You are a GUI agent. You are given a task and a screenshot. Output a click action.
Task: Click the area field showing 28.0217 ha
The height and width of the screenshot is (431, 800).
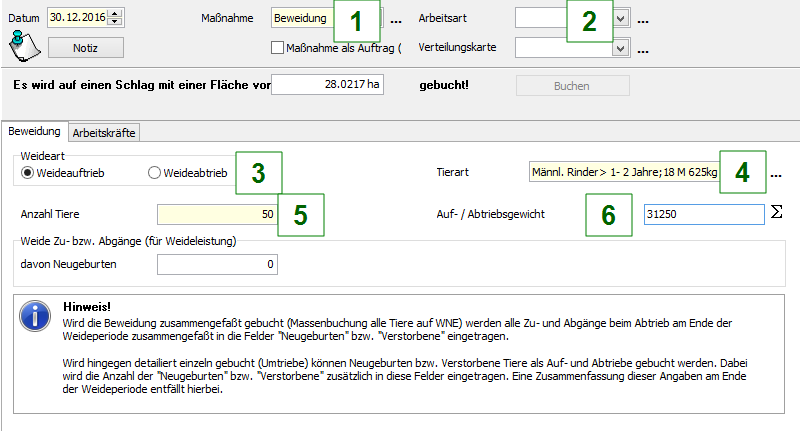pos(327,85)
